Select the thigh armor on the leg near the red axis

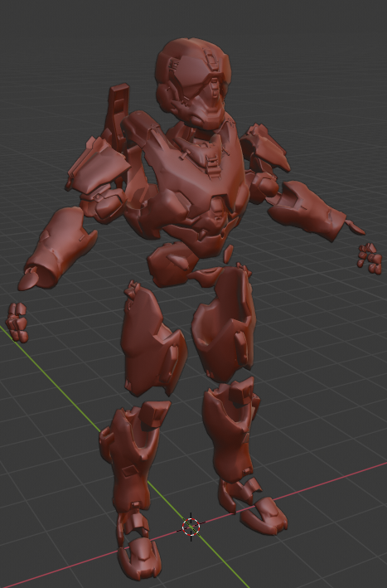point(225,323)
